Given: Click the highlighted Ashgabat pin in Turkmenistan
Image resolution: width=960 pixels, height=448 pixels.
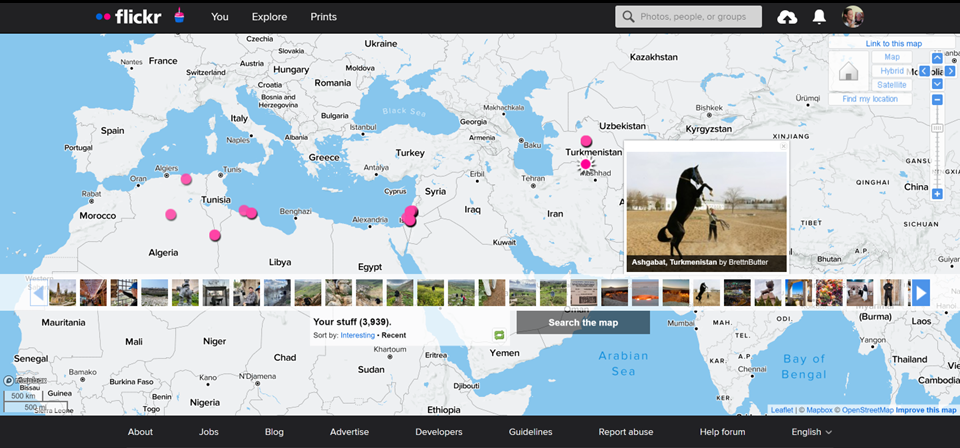Looking at the screenshot, I should [x=586, y=164].
